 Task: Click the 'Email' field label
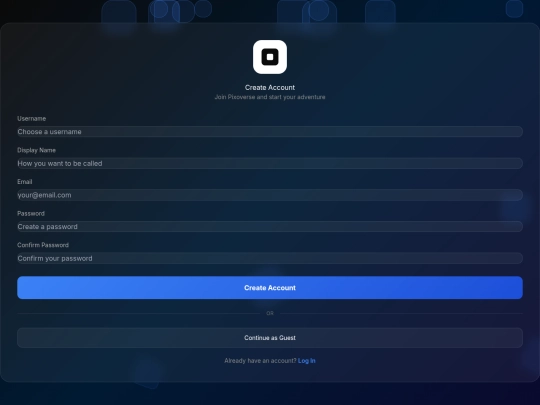click(x=24, y=182)
